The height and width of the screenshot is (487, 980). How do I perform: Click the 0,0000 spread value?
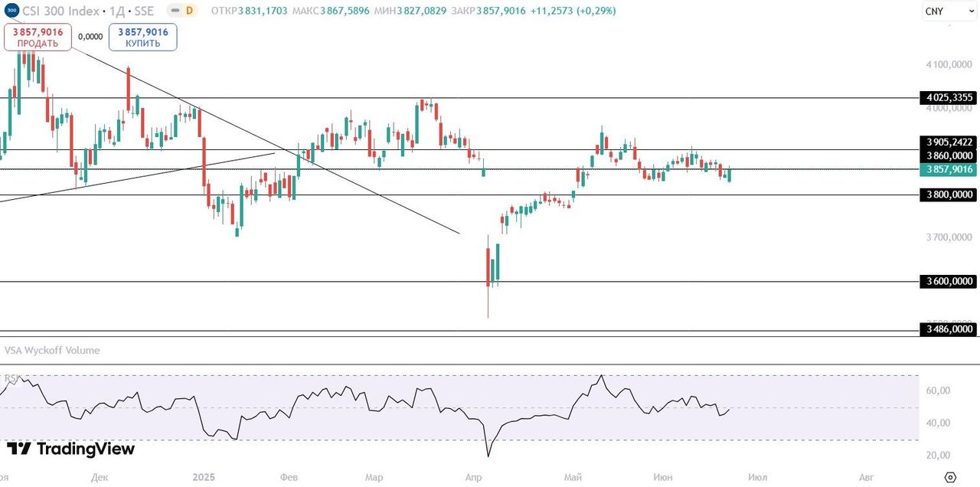(x=90, y=36)
